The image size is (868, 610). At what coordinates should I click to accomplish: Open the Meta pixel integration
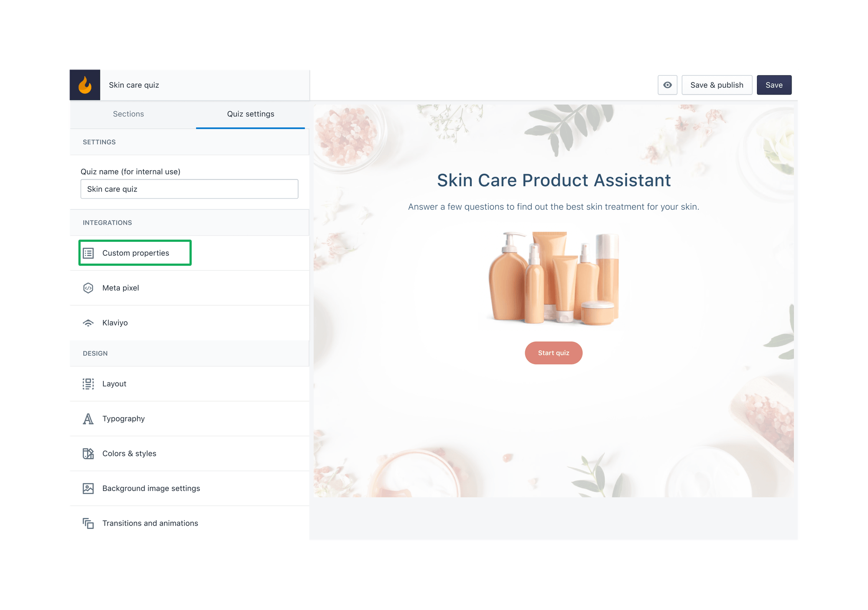tap(121, 288)
